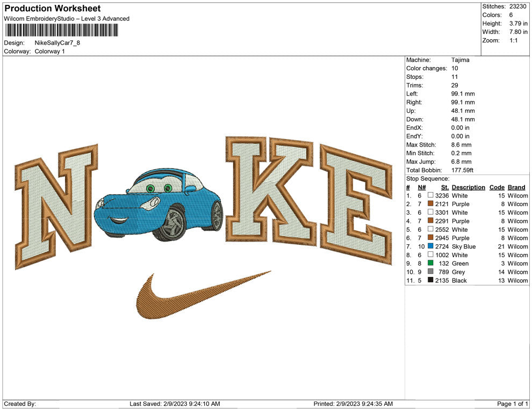Click the White swatch in stop 1
This screenshot has height=409, width=532.
point(430,195)
